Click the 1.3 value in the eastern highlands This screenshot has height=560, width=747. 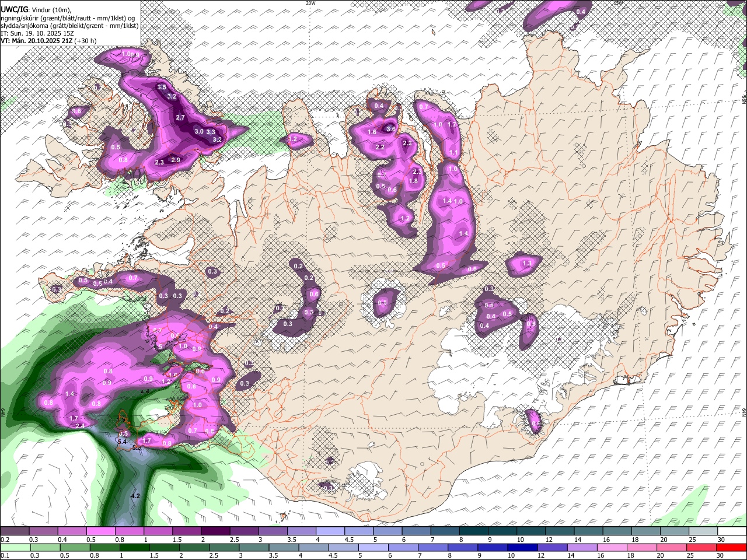527,264
